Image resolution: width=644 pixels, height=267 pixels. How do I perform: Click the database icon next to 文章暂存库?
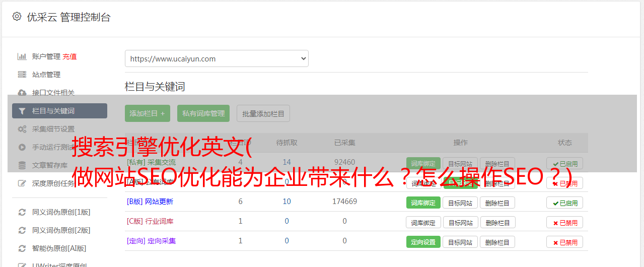click(x=22, y=165)
